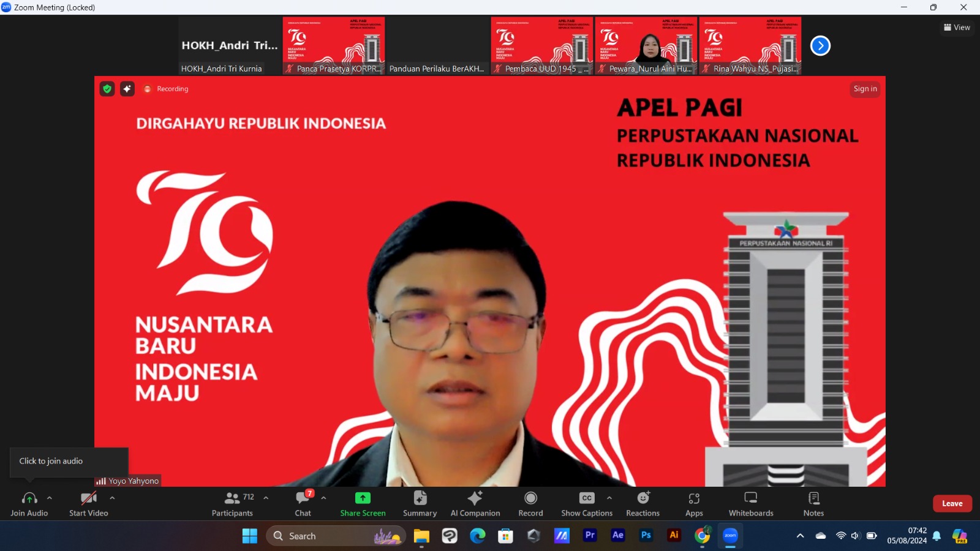This screenshot has width=980, height=551.
Task: Click the green Share Screen button
Action: pyautogui.click(x=363, y=504)
